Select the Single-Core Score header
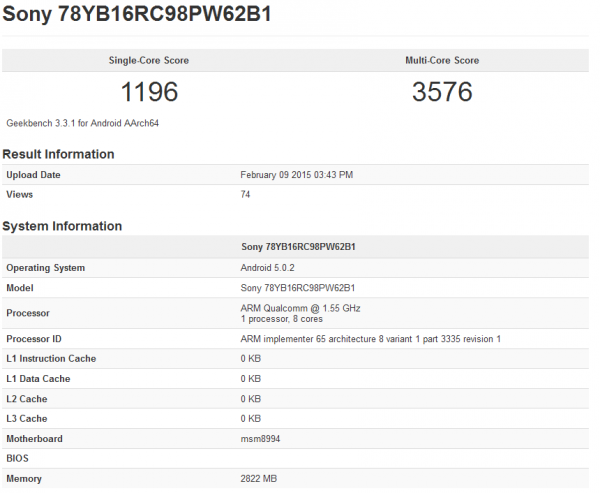This screenshot has width=600, height=493. tap(149, 60)
